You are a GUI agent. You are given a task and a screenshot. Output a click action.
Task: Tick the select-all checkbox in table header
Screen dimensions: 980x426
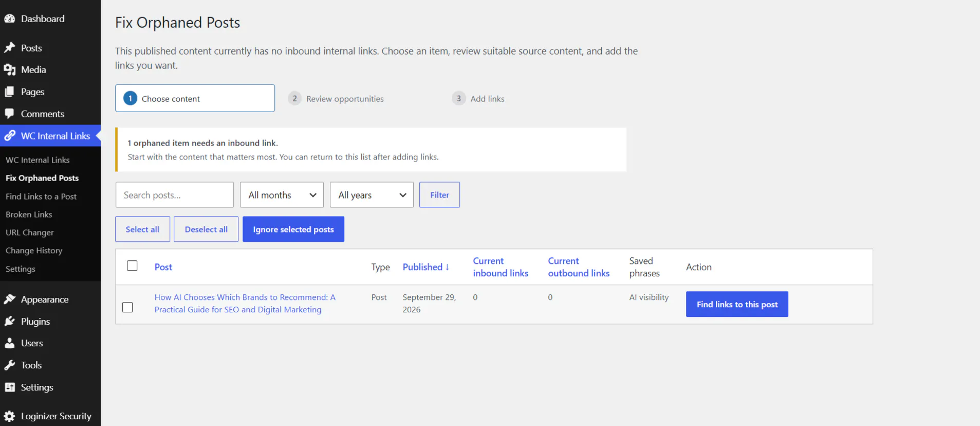point(132,265)
